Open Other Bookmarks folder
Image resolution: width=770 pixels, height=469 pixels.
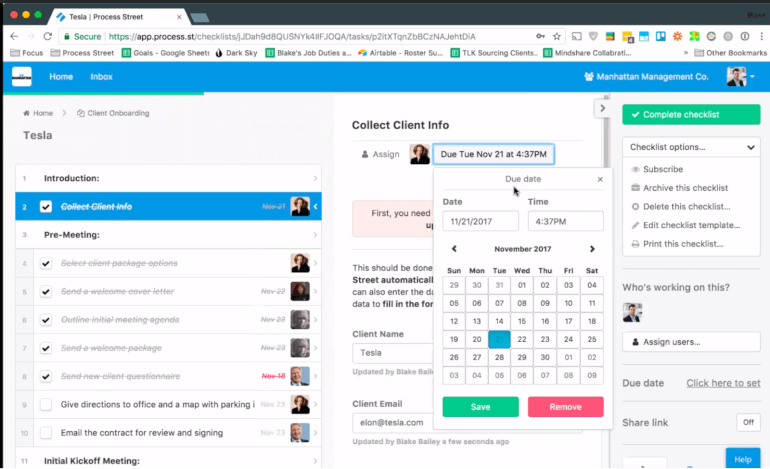pos(730,53)
